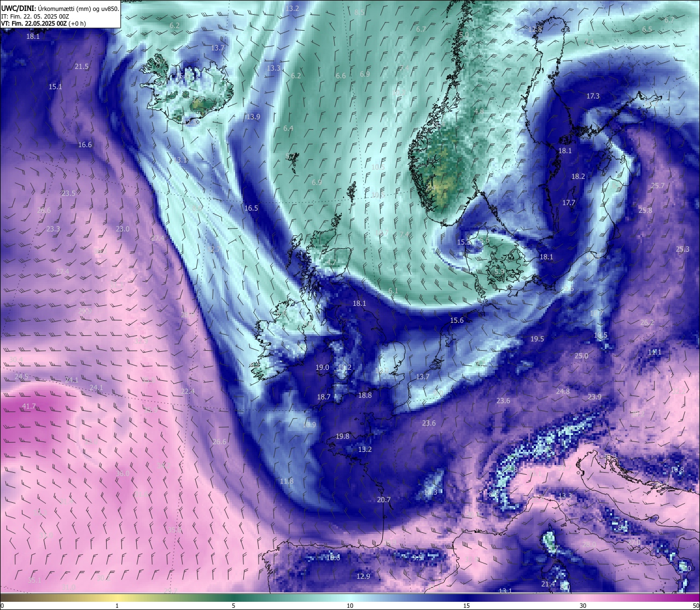This screenshot has width=700, height=610.
Task: Click the 18.8 value label
Action: [x=365, y=395]
